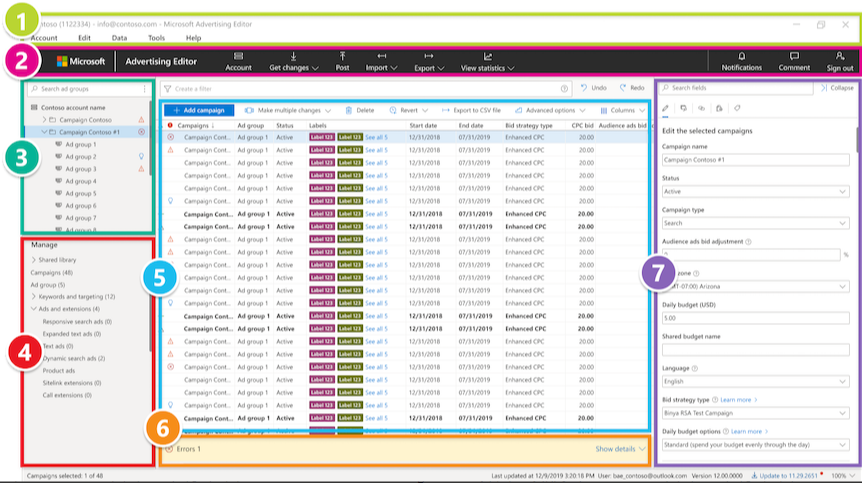Open the Tools menu
Image resolution: width=862 pixels, height=483 pixels.
point(156,38)
